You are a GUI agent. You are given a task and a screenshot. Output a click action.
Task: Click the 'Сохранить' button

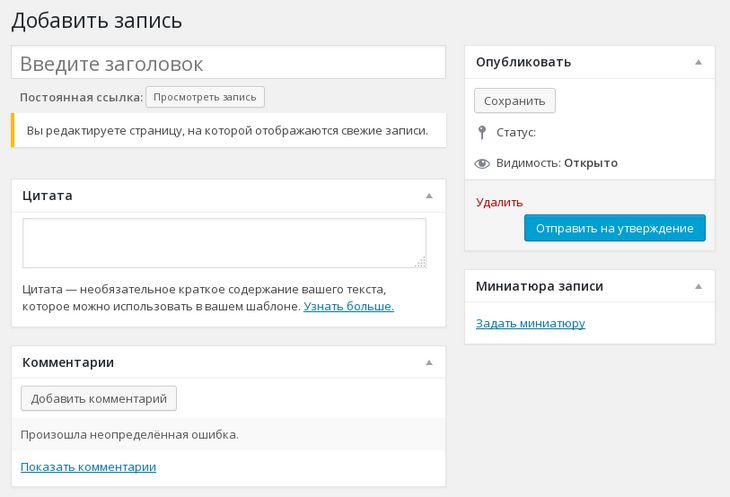(514, 101)
